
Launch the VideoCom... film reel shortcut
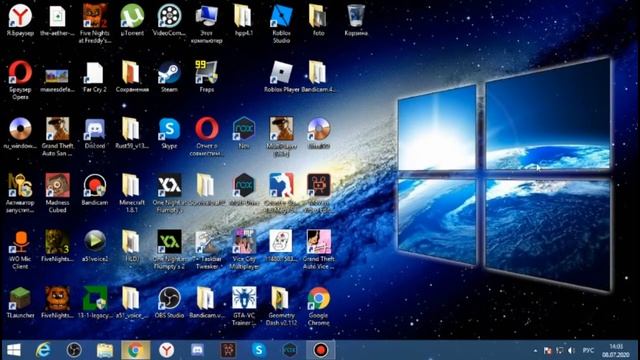[x=169, y=20]
